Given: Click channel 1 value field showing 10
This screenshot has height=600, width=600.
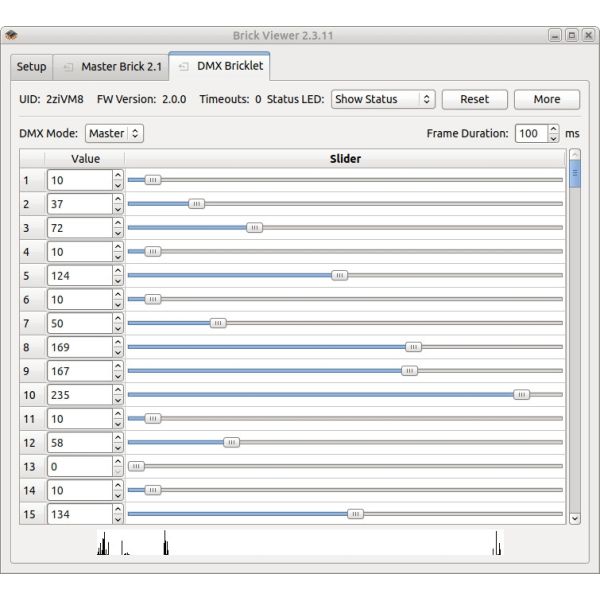Looking at the screenshot, I should (x=80, y=180).
